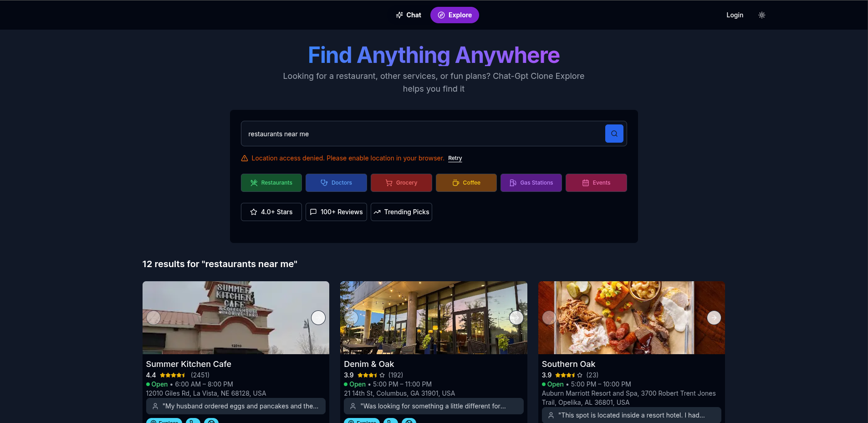Click the blue search magnifier button
The width and height of the screenshot is (868, 423).
point(614,134)
